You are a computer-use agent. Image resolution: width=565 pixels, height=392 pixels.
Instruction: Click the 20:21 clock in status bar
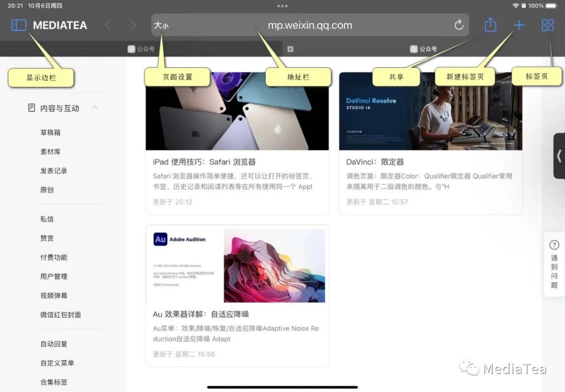(16, 6)
